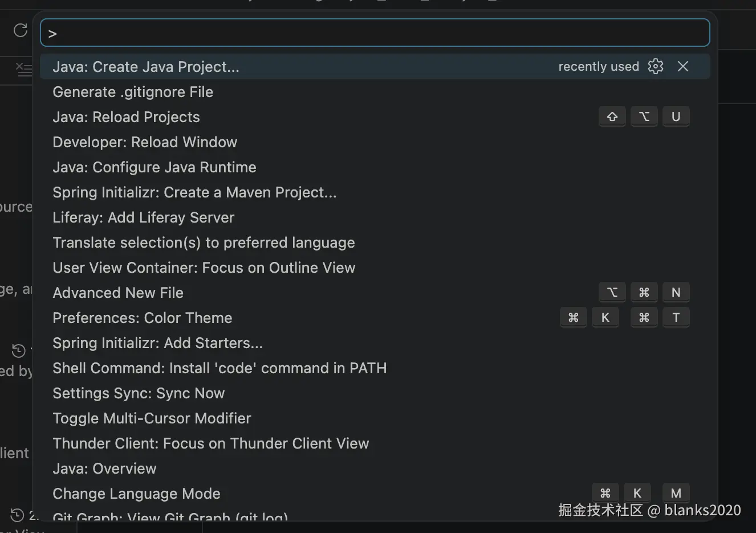
Task: Click the upper history clock icon on the left
Action: click(x=19, y=350)
